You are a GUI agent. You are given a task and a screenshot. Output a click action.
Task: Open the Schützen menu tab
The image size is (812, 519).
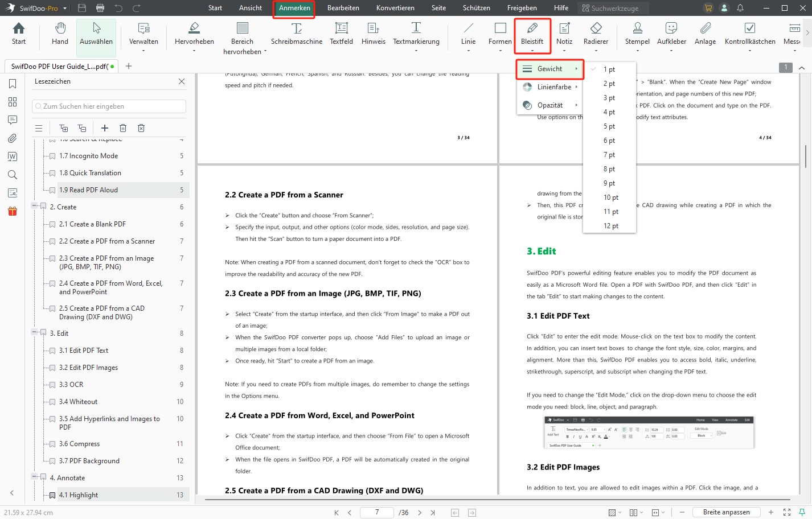[477, 8]
